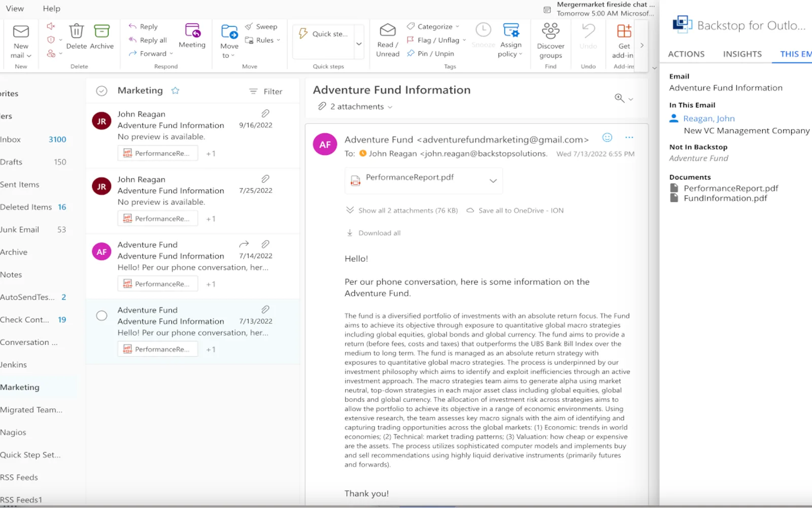Select the 7/13/2022 Adventure Fund message circle

tap(101, 315)
